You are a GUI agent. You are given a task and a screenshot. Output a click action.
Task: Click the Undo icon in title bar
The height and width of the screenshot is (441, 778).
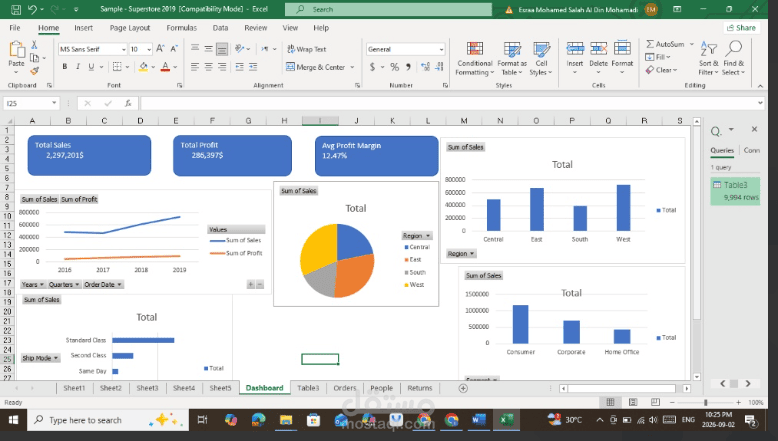pyautogui.click(x=32, y=9)
